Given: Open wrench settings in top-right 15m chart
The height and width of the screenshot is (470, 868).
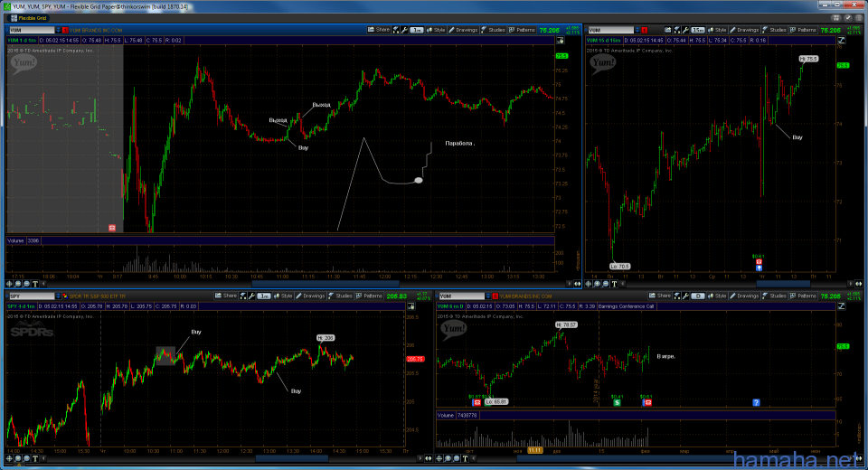Looking at the screenshot, I should (x=685, y=30).
